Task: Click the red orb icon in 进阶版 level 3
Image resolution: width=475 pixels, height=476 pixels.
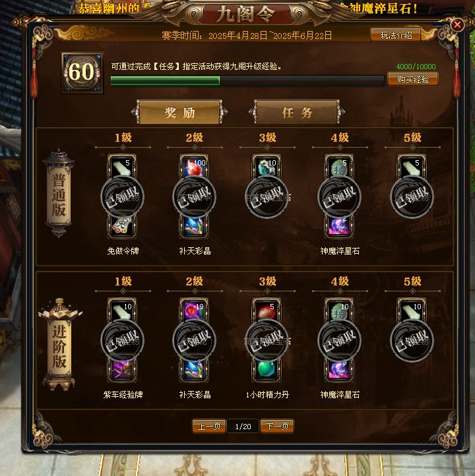Action: 267,311
